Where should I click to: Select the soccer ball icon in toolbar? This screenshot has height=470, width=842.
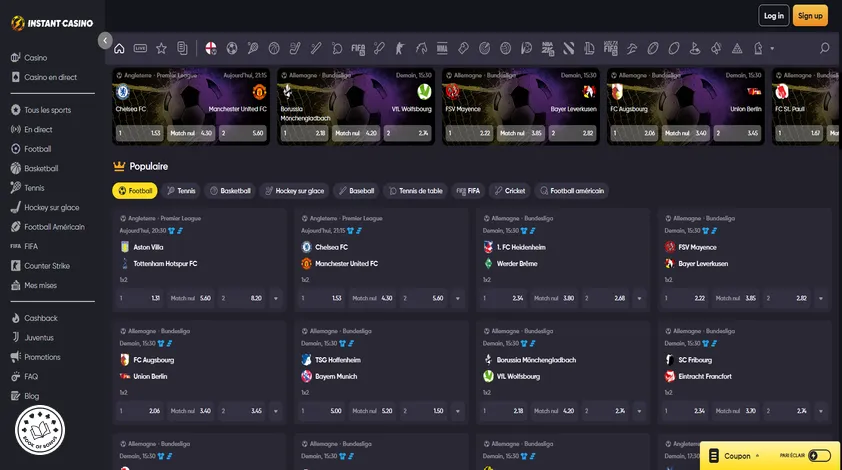232,48
